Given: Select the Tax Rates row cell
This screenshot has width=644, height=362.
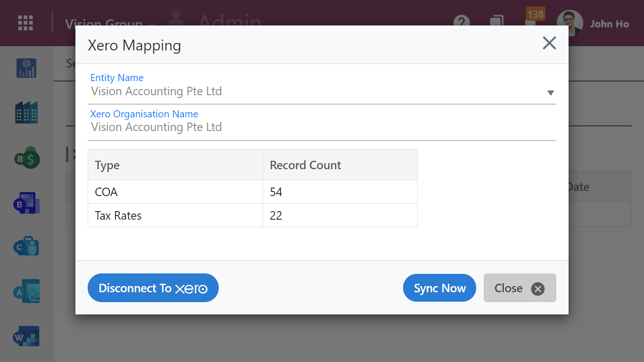Looking at the screenshot, I should click(175, 215).
